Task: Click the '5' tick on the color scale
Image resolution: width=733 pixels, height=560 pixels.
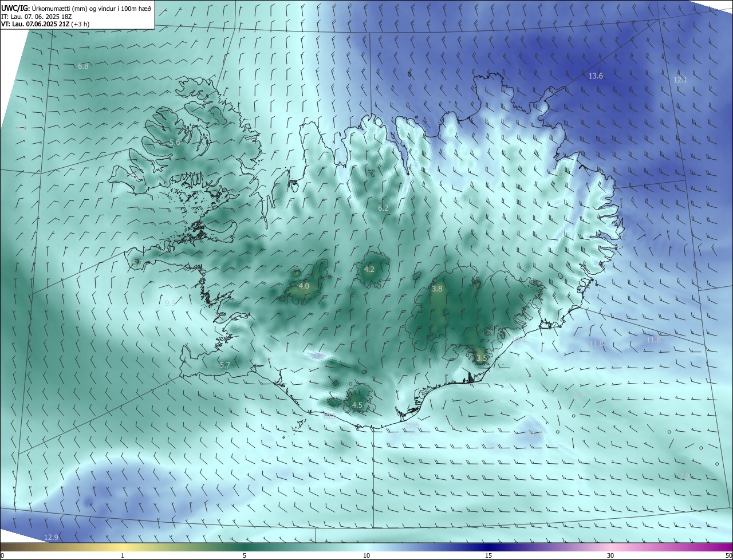Action: tap(245, 555)
